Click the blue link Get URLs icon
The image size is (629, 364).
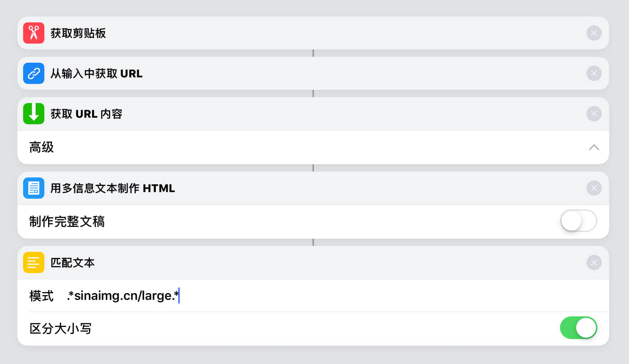click(x=34, y=73)
